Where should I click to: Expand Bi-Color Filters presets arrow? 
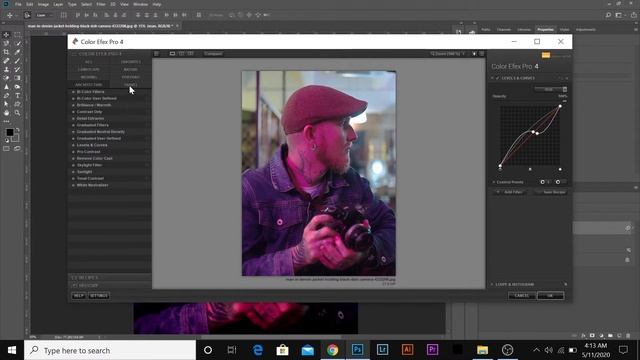click(x=73, y=92)
